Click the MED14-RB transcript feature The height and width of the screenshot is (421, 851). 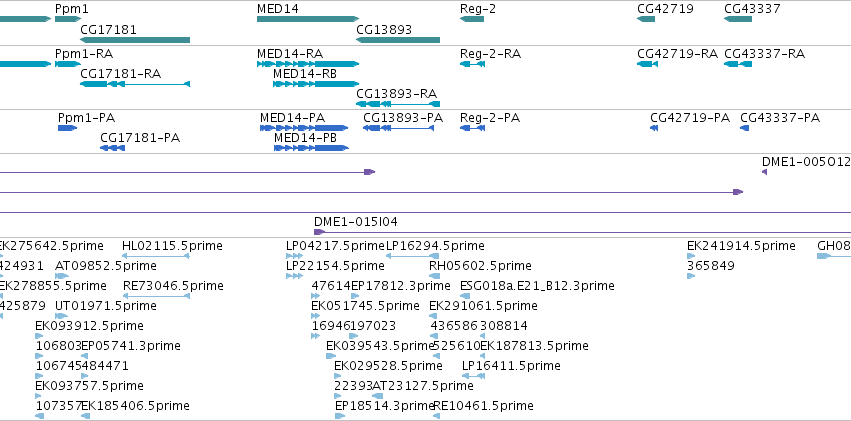(x=316, y=84)
